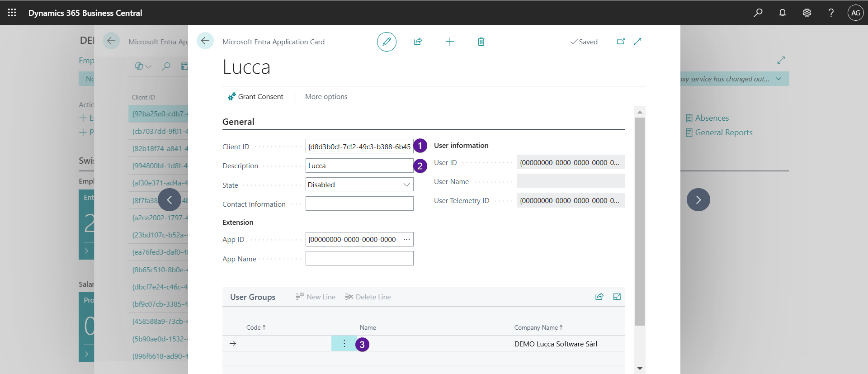Select the {dbcf7e24-c46c client ID row
The image size is (868, 374).
pyautogui.click(x=158, y=287)
